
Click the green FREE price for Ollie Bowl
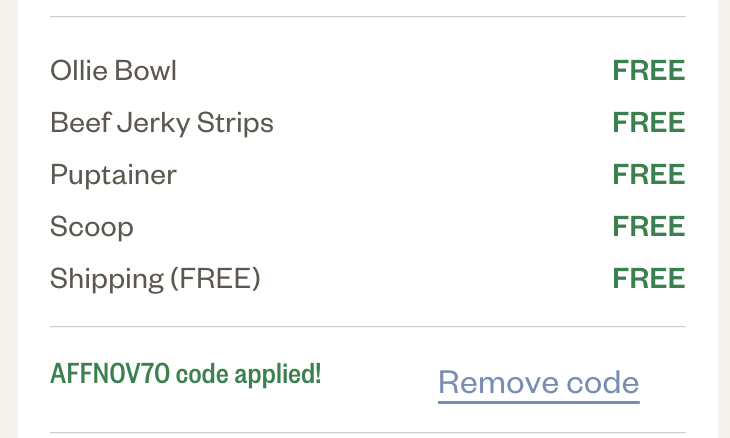point(648,71)
